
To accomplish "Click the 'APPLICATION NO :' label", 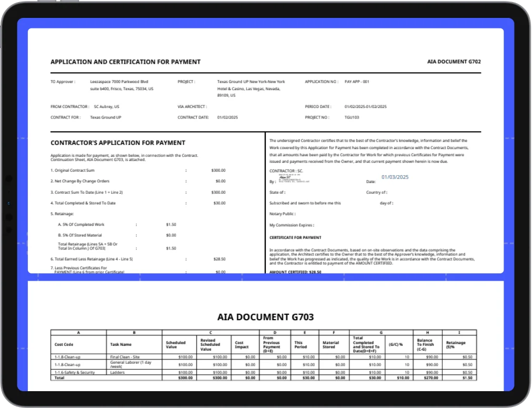I will tap(322, 82).
